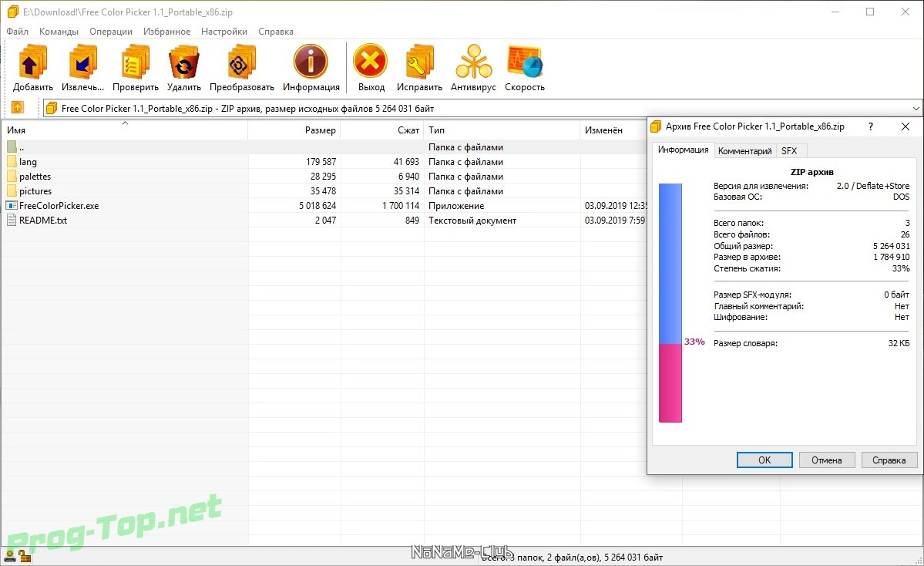This screenshot has width=924, height=566.
Task: Click the Приложение type cell
Action: pos(457,206)
